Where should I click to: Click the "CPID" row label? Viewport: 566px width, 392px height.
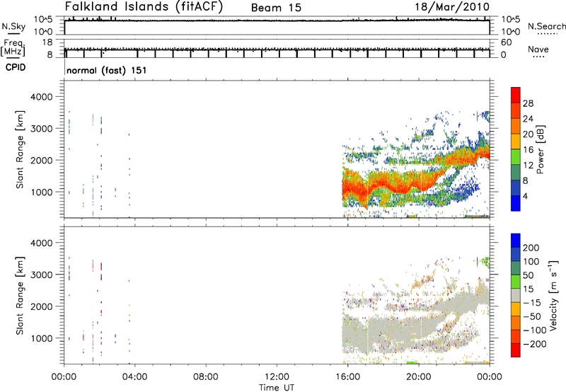(x=16, y=67)
